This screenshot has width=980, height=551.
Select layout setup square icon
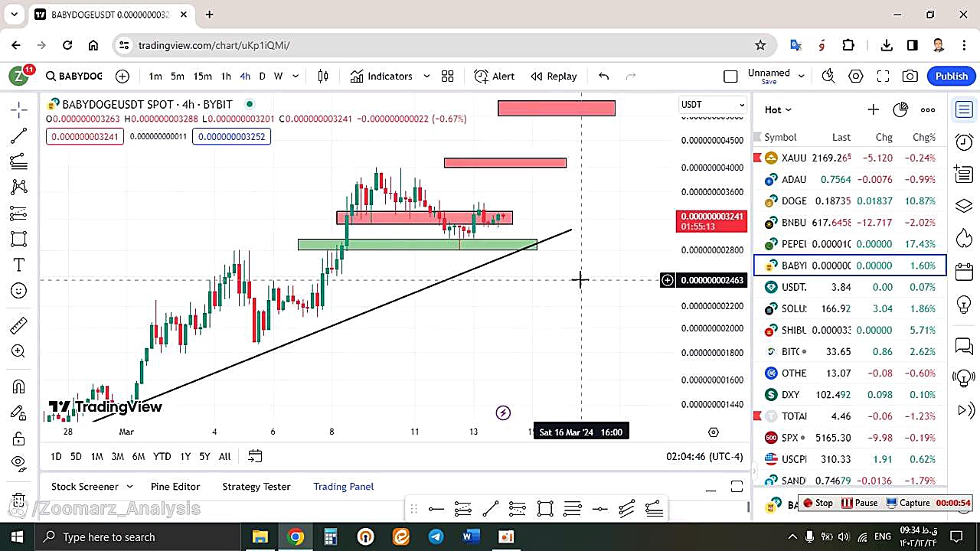[730, 77]
